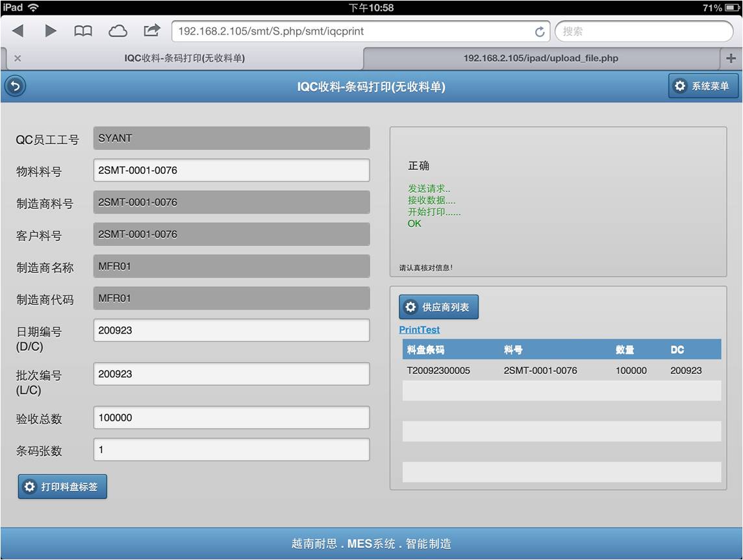Select the IQC收料-条码打印 tab

point(184,58)
